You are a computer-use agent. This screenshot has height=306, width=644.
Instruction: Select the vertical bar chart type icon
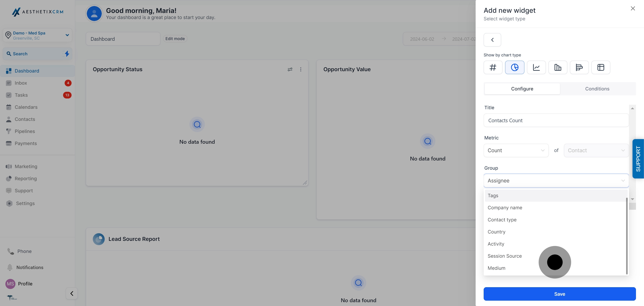[557, 67]
